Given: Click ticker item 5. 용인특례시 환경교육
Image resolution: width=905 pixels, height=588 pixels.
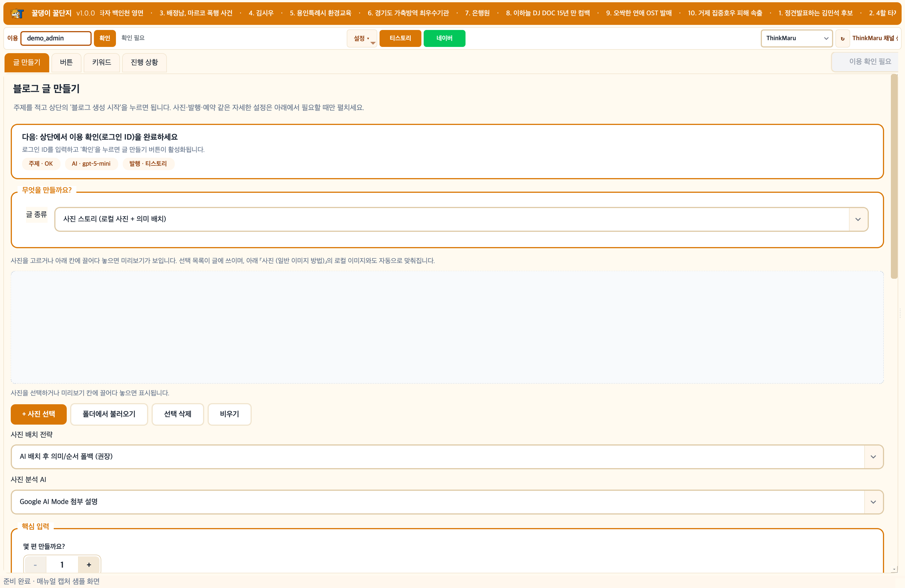Looking at the screenshot, I should coord(320,13).
